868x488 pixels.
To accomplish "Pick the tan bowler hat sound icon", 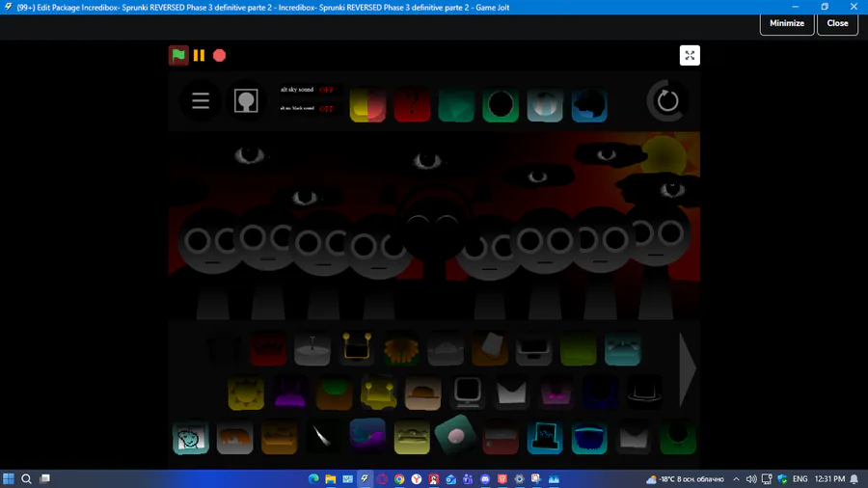I will point(423,393).
